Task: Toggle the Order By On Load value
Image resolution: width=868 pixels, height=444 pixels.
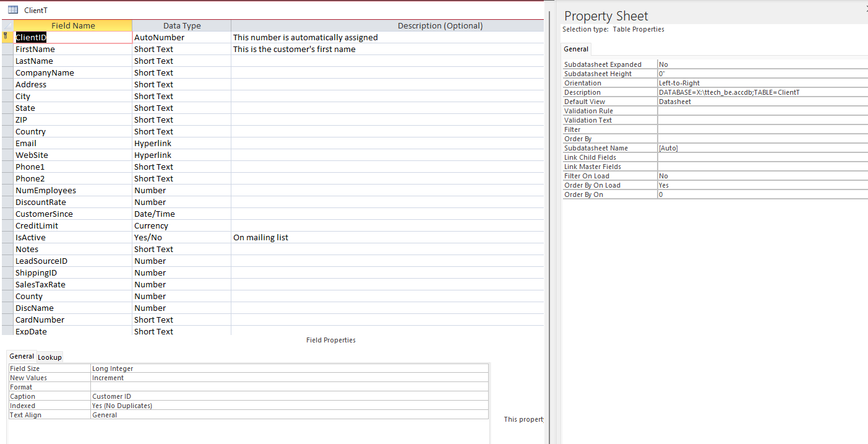Action: coord(761,185)
